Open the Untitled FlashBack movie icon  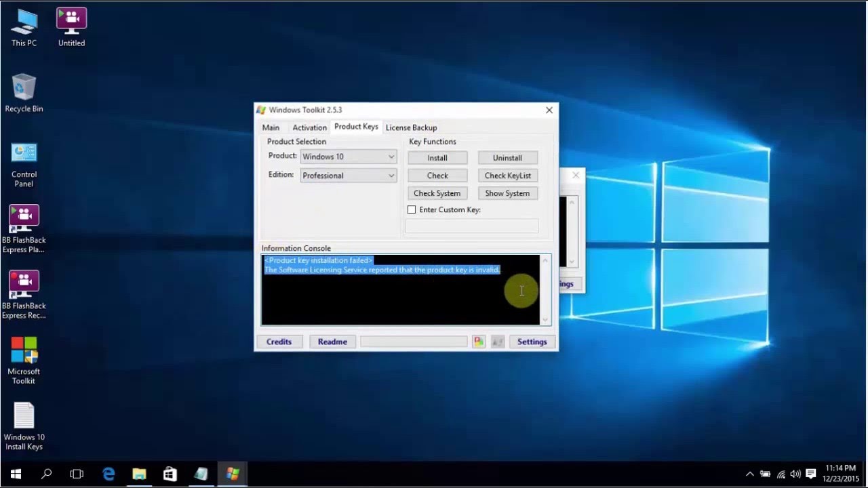pos(71,27)
